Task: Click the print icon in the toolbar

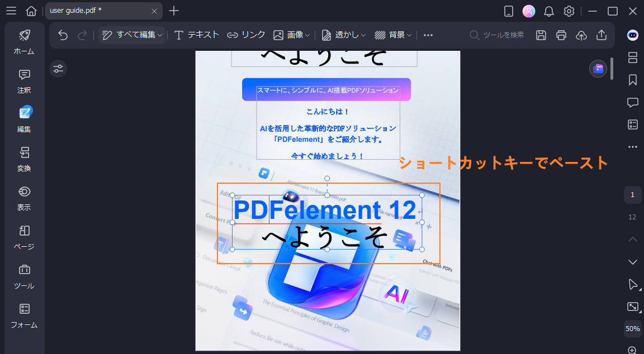Action: pos(561,35)
